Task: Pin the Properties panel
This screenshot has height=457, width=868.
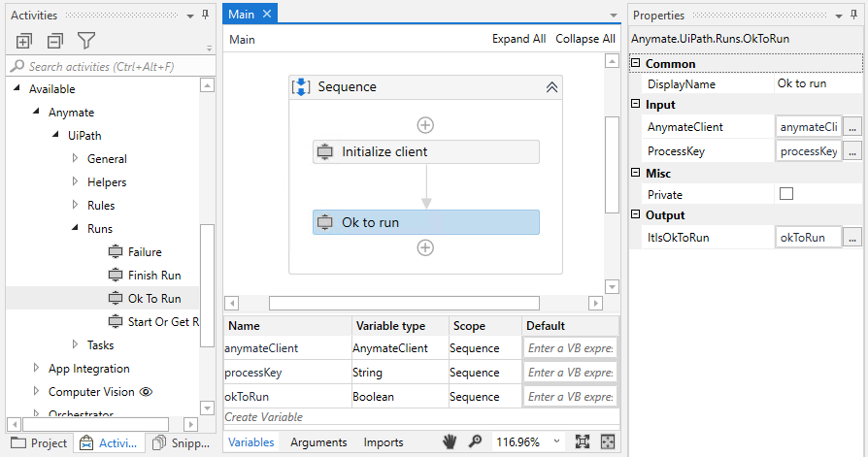Action: 854,15
